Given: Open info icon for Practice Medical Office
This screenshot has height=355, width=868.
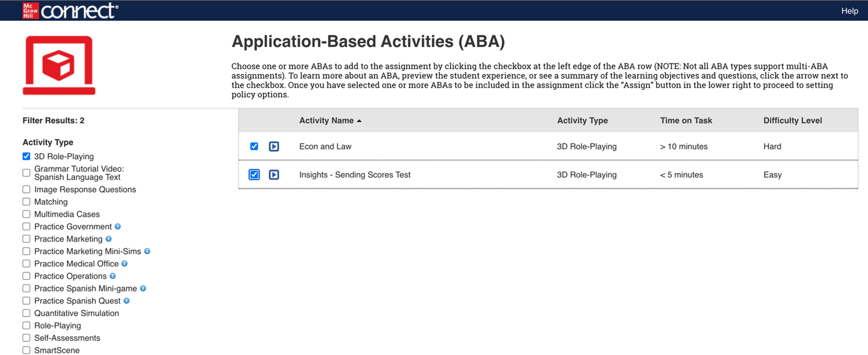Looking at the screenshot, I should (x=124, y=264).
